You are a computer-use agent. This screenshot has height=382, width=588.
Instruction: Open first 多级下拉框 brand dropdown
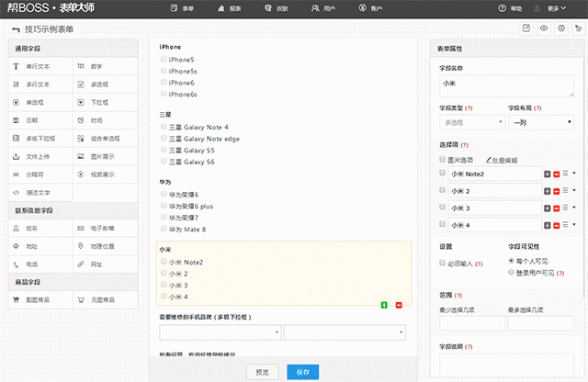(220, 332)
